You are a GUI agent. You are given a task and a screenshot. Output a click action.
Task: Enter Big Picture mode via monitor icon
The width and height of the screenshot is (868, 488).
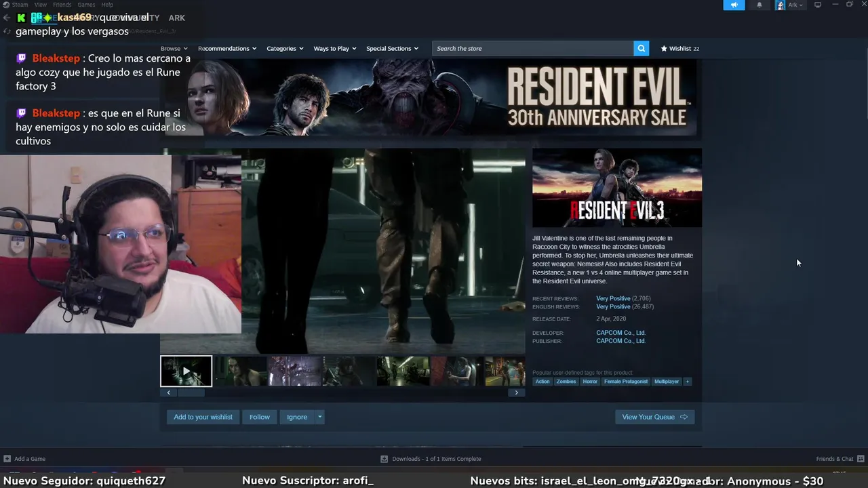[818, 5]
